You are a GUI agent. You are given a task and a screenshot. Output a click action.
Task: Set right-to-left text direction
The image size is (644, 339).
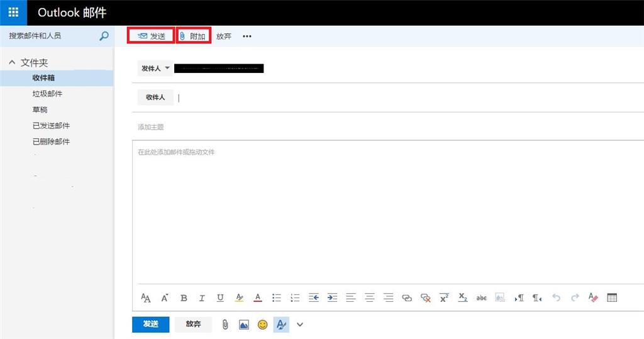(x=537, y=298)
